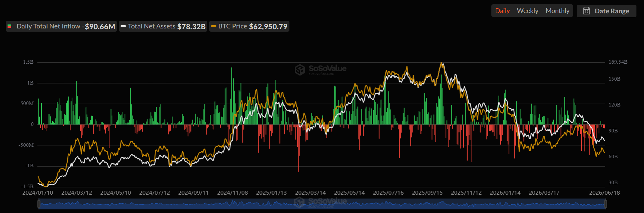Click the calendar icon beside Date Range
This screenshot has height=213, width=644.
click(586, 11)
